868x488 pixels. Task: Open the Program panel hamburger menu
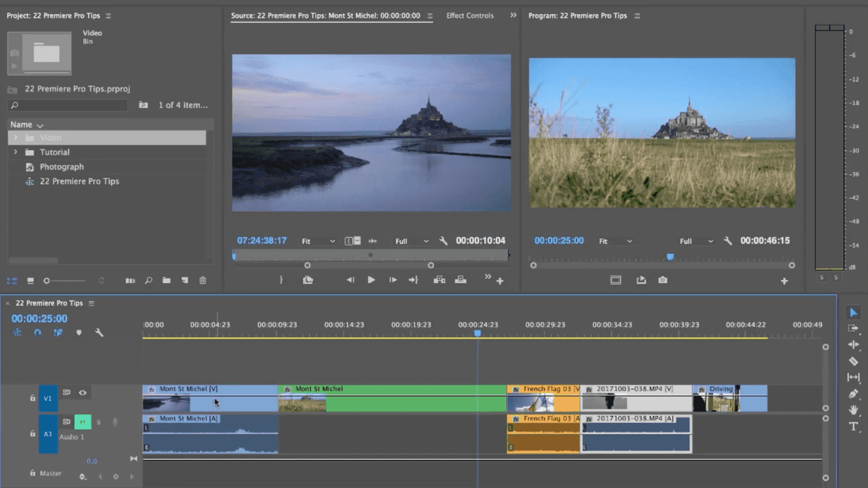pyautogui.click(x=637, y=16)
